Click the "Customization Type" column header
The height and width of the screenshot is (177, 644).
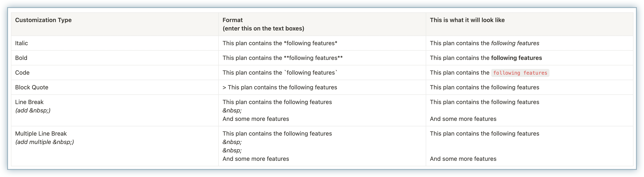tap(43, 20)
